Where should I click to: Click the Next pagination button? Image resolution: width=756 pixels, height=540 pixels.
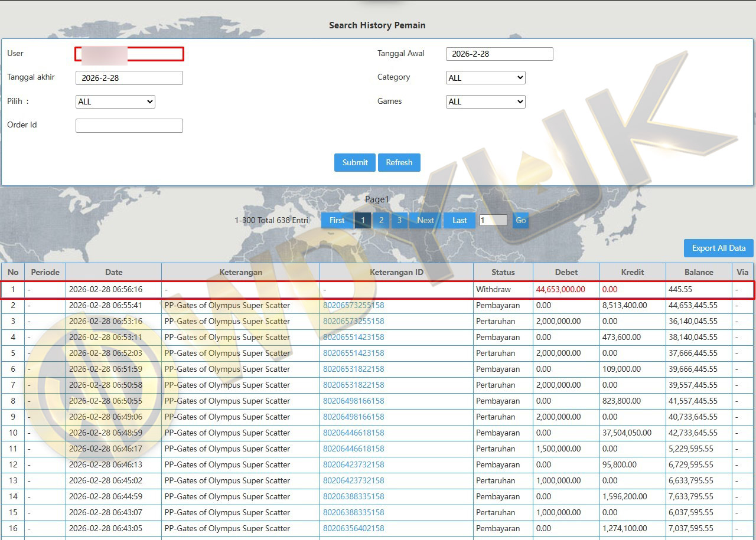(x=425, y=220)
